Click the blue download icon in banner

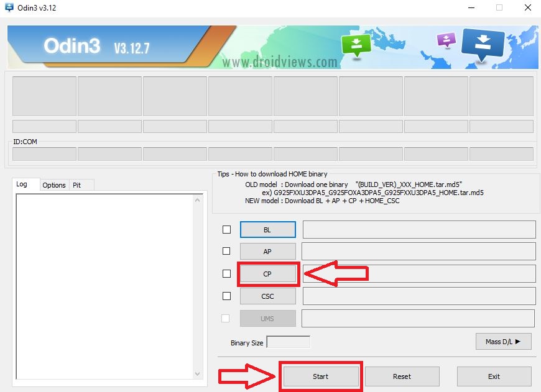tap(483, 45)
